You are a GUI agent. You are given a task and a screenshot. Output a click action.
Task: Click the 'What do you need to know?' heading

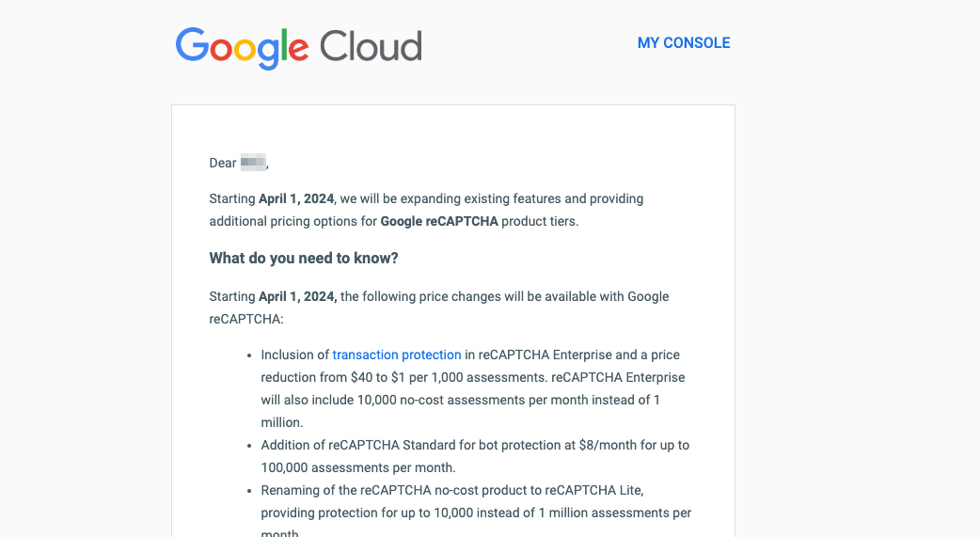[304, 259]
